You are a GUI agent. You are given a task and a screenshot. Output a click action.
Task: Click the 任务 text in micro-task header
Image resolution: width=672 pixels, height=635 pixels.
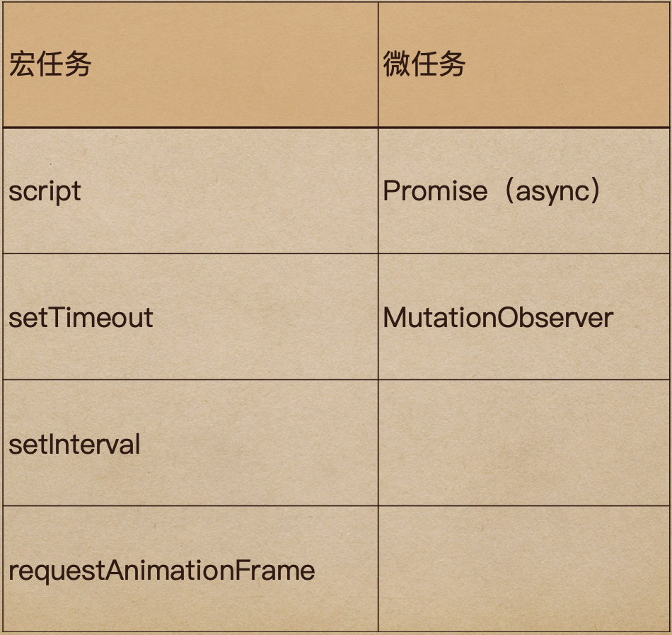(x=438, y=64)
